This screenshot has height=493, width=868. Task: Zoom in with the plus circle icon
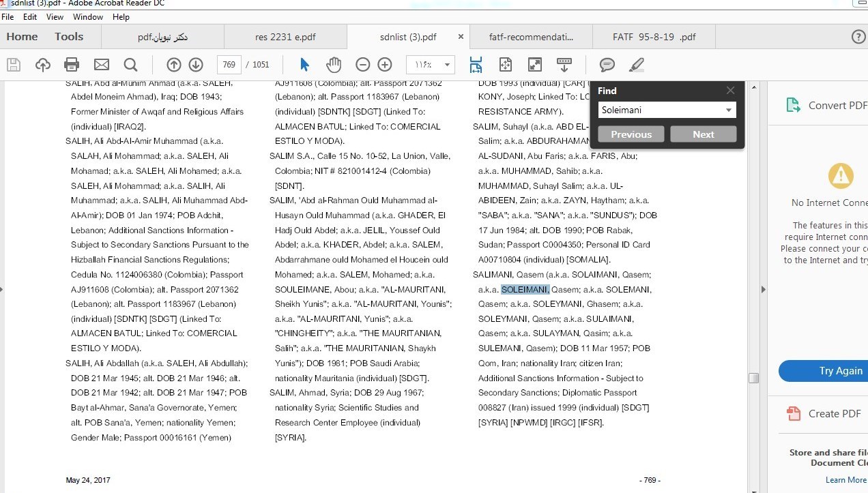(x=385, y=65)
